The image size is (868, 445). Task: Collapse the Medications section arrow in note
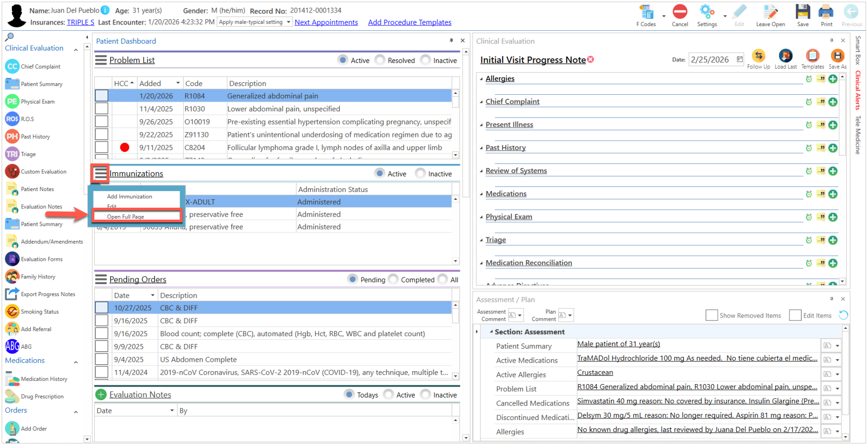pyautogui.click(x=481, y=194)
